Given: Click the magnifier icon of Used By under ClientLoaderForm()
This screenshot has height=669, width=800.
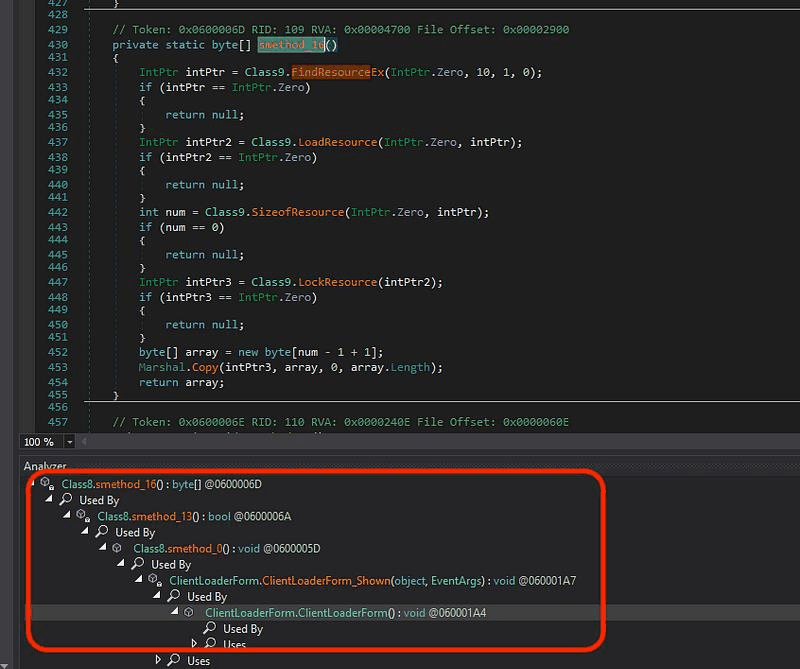Looking at the screenshot, I should coord(210,628).
